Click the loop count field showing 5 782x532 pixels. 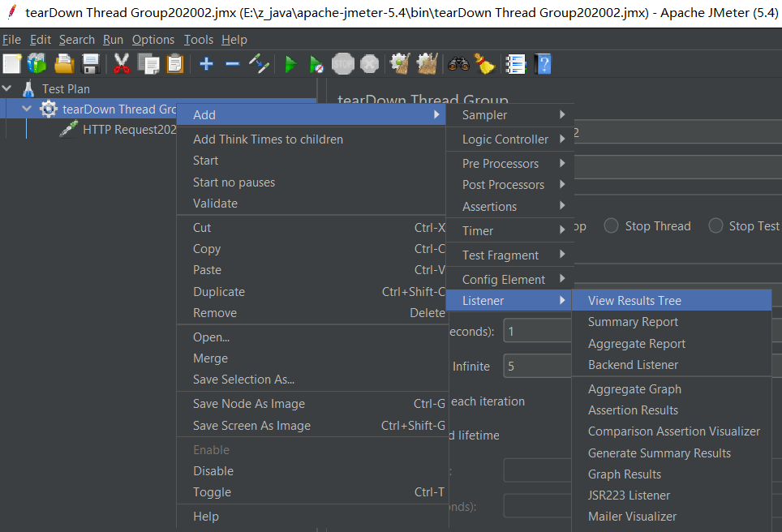(x=538, y=366)
